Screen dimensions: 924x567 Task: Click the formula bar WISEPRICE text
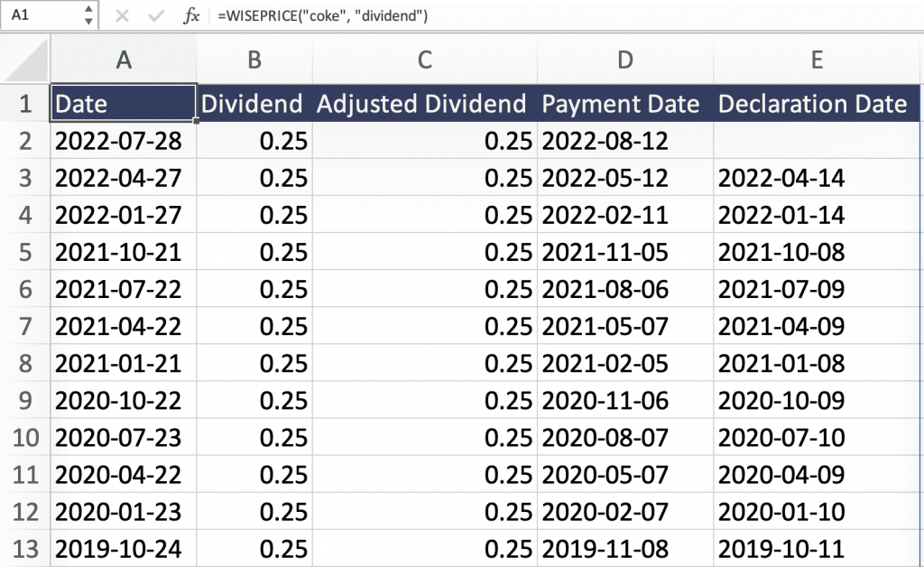(x=322, y=16)
